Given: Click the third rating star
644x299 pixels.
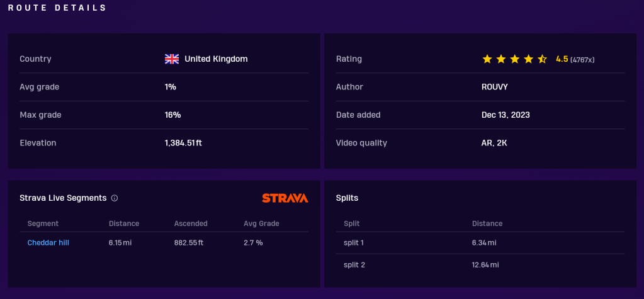Looking at the screenshot, I should [515, 59].
